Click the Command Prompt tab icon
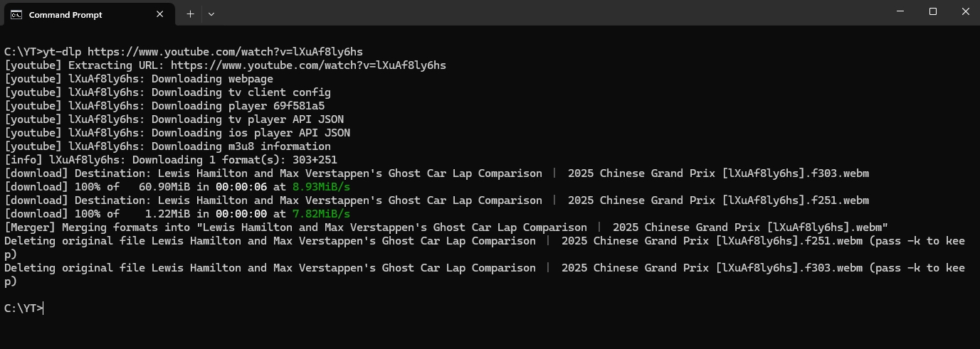 16,14
